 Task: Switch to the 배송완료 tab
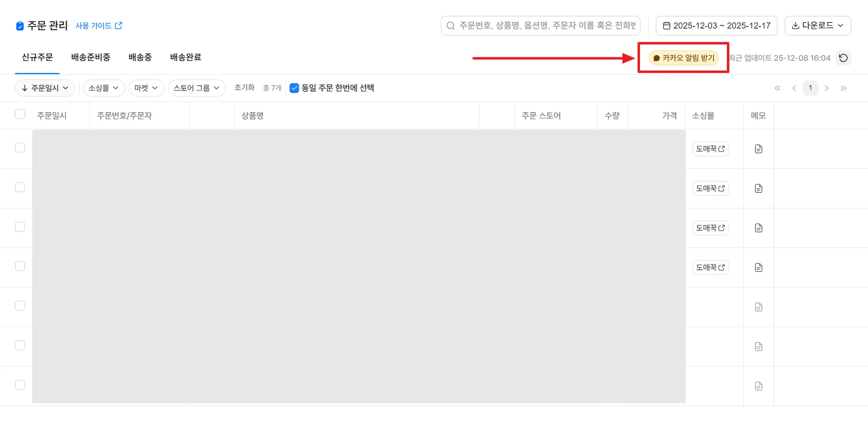coord(186,57)
